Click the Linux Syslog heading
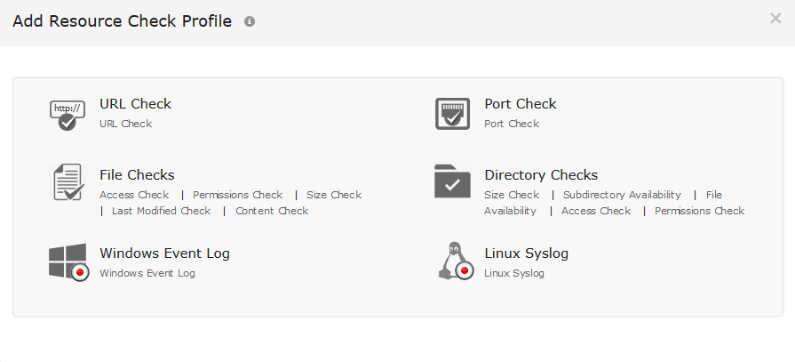The image size is (795, 362). click(526, 253)
